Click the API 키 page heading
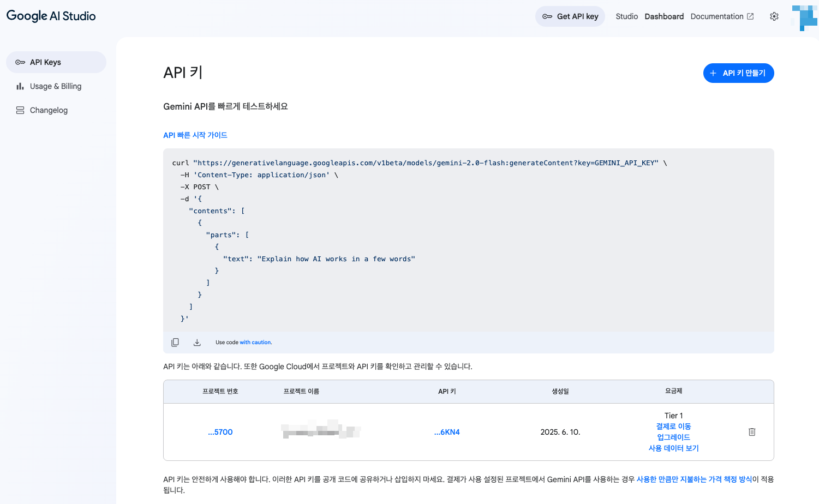819x504 pixels. click(x=183, y=73)
